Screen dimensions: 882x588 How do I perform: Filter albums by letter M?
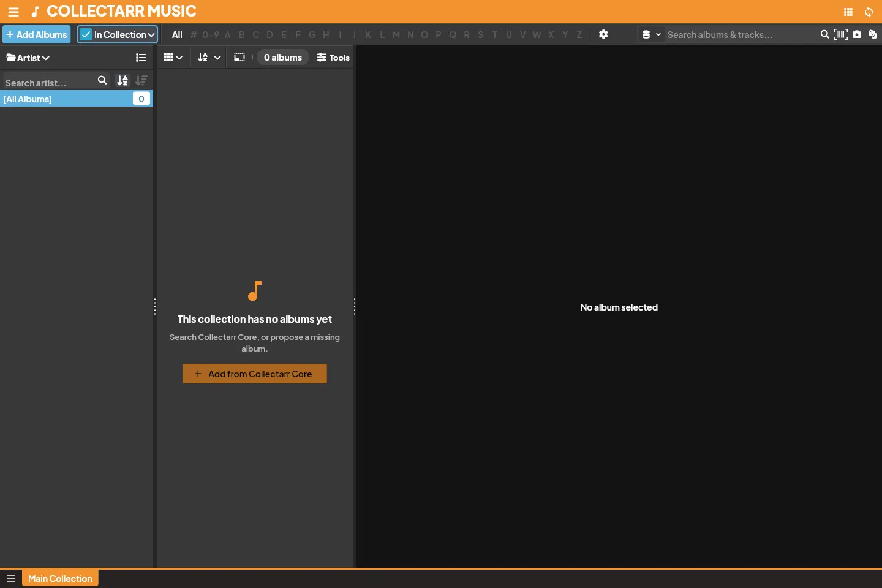pyautogui.click(x=396, y=35)
